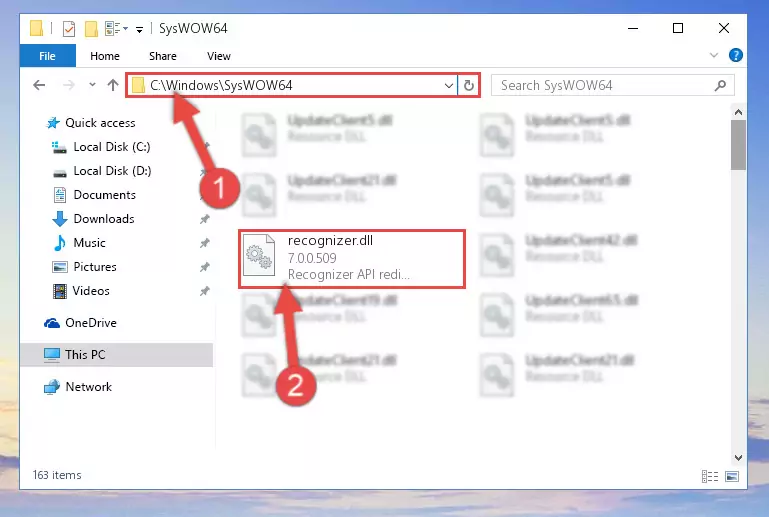The image size is (769, 517).
Task: Click the recognizer.dll gear file icon
Action: (x=259, y=256)
